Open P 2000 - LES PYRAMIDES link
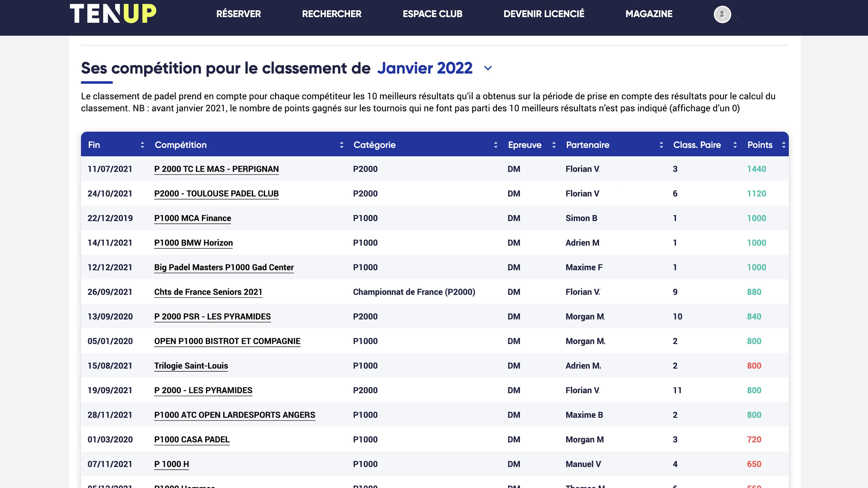The width and height of the screenshot is (868, 488). (203, 391)
